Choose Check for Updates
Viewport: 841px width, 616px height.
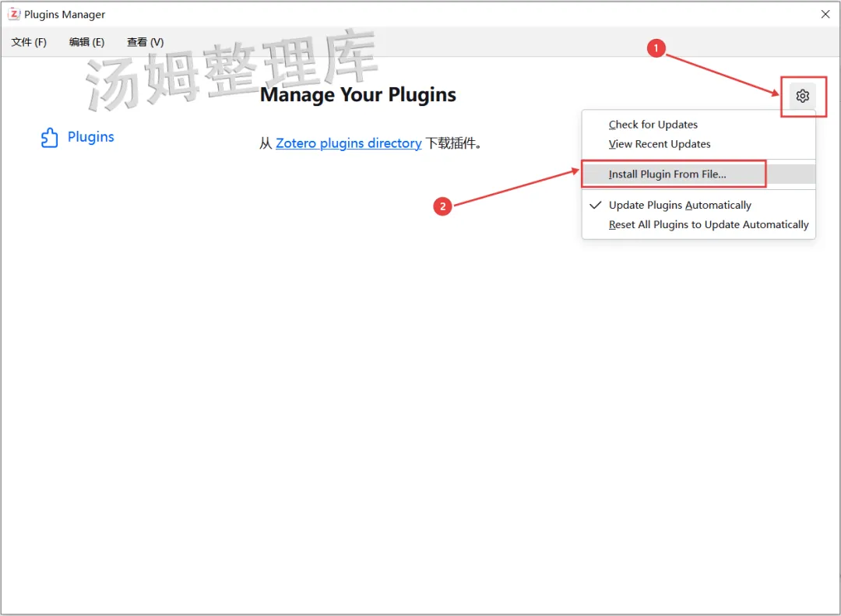pyautogui.click(x=698, y=125)
